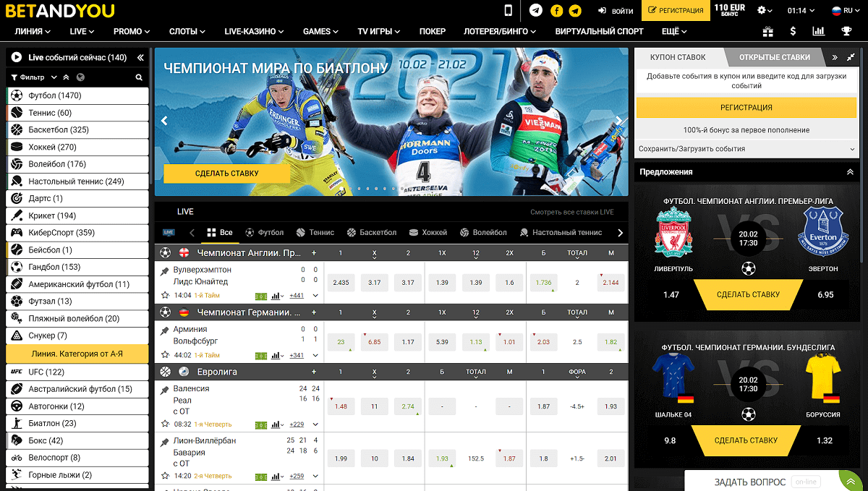Open Смотреть все ставки LIVE link

pos(571,212)
